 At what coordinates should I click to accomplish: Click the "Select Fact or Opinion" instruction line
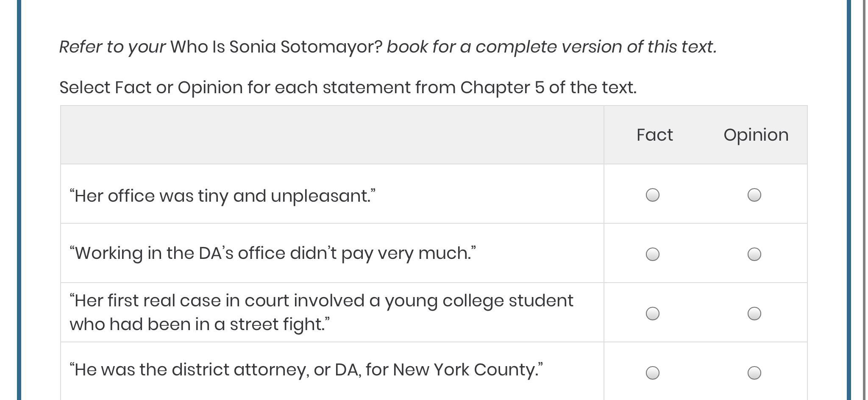tap(348, 88)
